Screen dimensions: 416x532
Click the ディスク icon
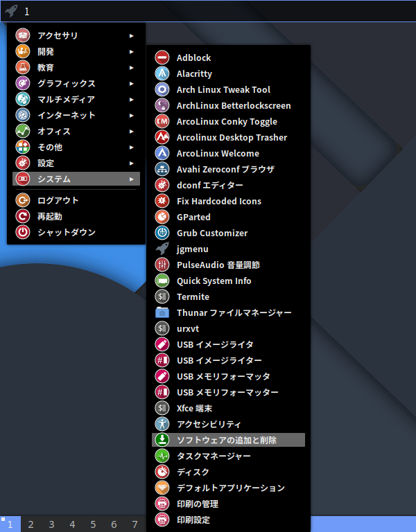[162, 472]
